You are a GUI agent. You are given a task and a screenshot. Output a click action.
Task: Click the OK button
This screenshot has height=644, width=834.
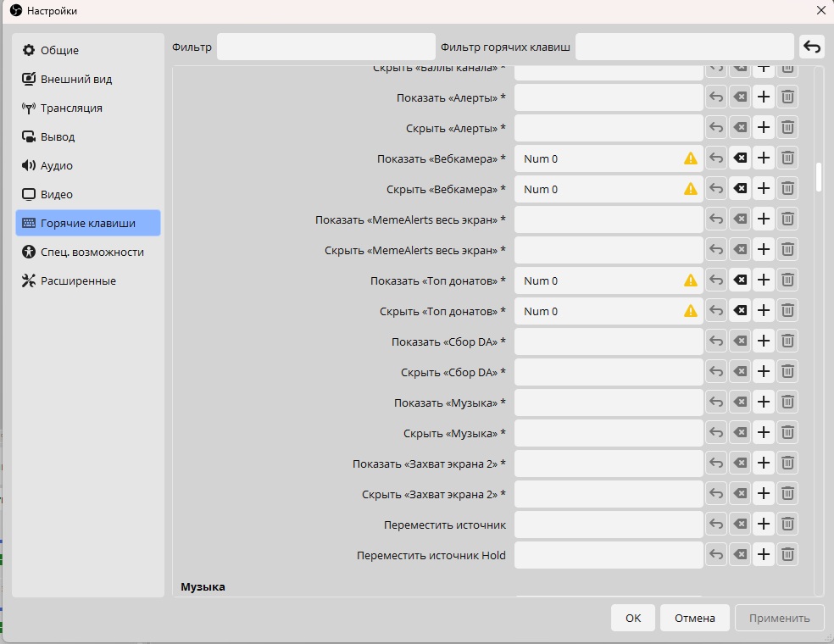point(633,618)
